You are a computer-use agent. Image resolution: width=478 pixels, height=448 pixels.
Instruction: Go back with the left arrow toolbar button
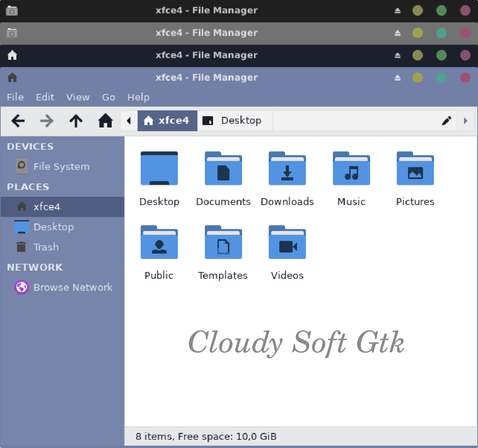tap(18, 121)
